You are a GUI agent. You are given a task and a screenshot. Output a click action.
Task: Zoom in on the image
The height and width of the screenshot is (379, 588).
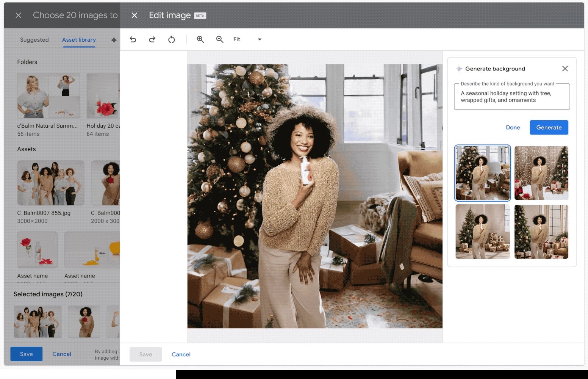[x=200, y=39]
